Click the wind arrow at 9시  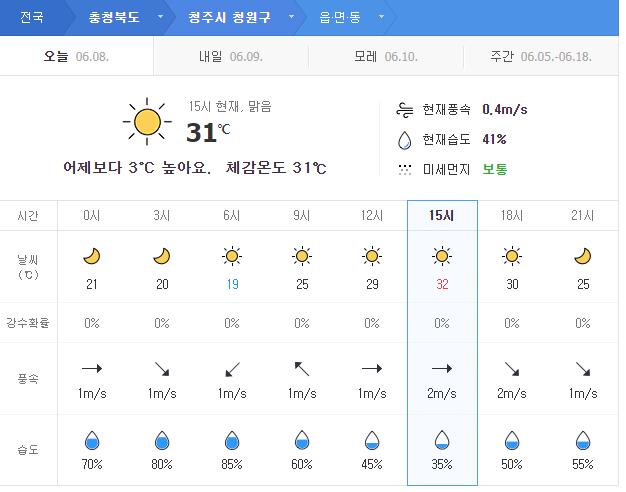pos(302,368)
